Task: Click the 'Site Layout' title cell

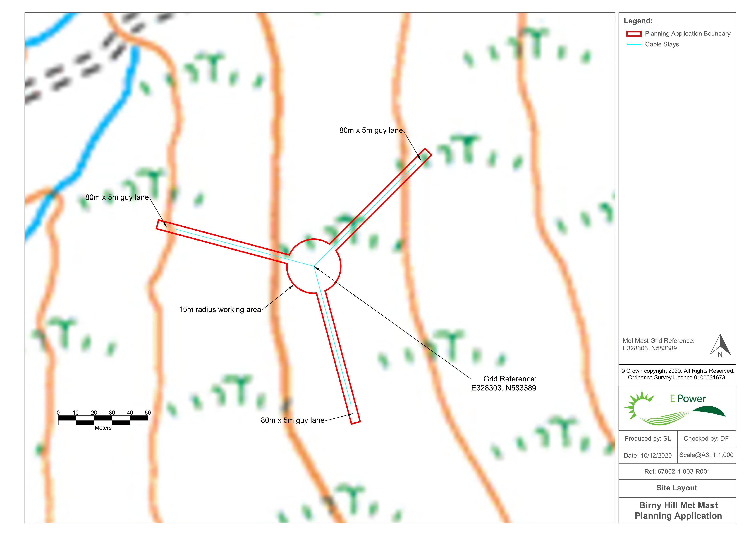Action: point(677,488)
